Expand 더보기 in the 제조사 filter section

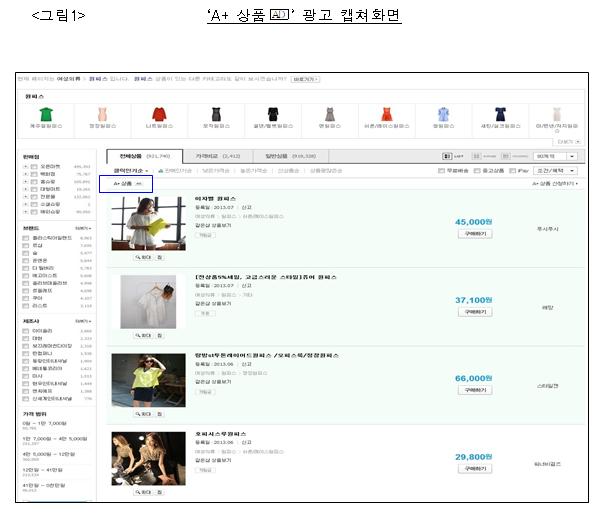83,321
